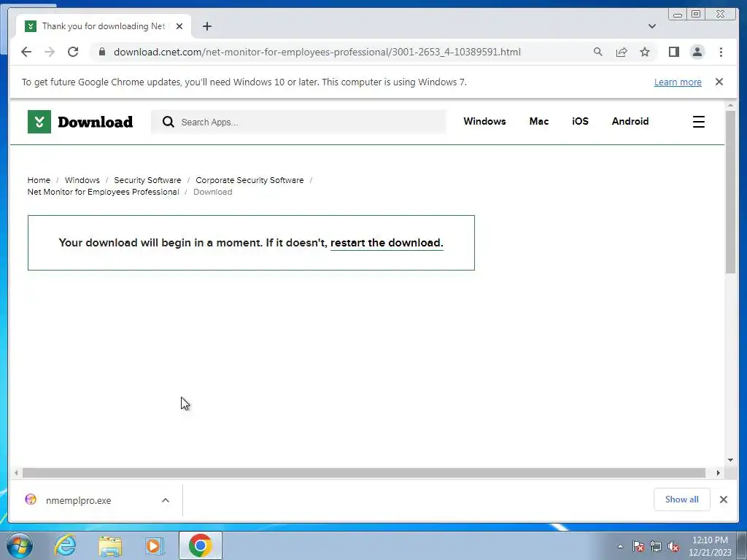This screenshot has width=747, height=560.
Task: Click Chrome taskbar icon
Action: click(x=200, y=545)
